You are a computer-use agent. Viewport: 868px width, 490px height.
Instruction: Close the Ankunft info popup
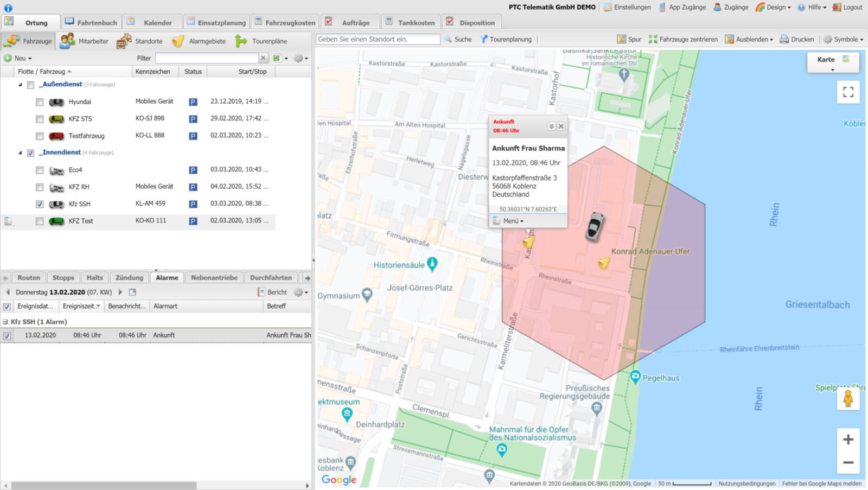(x=561, y=126)
